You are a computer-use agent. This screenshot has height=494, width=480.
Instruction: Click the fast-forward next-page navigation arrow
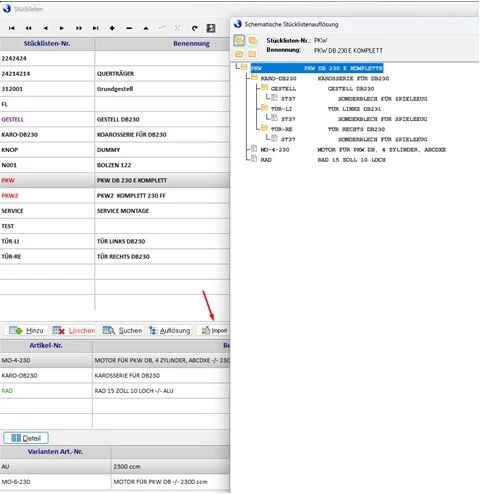pos(79,28)
